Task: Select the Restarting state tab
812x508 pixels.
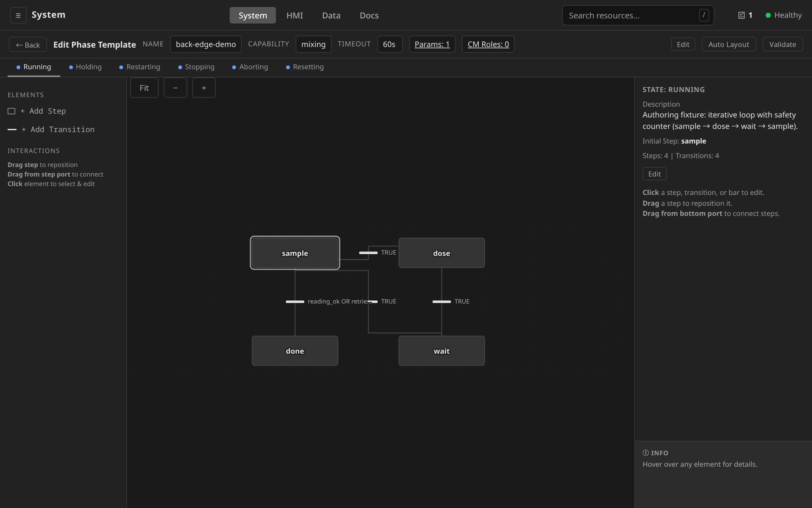Action: pyautogui.click(x=140, y=67)
